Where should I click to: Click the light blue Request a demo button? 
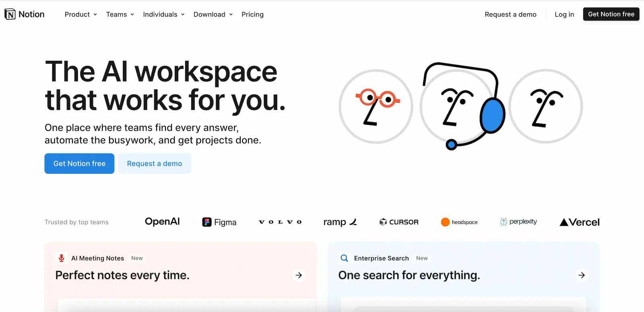point(155,163)
